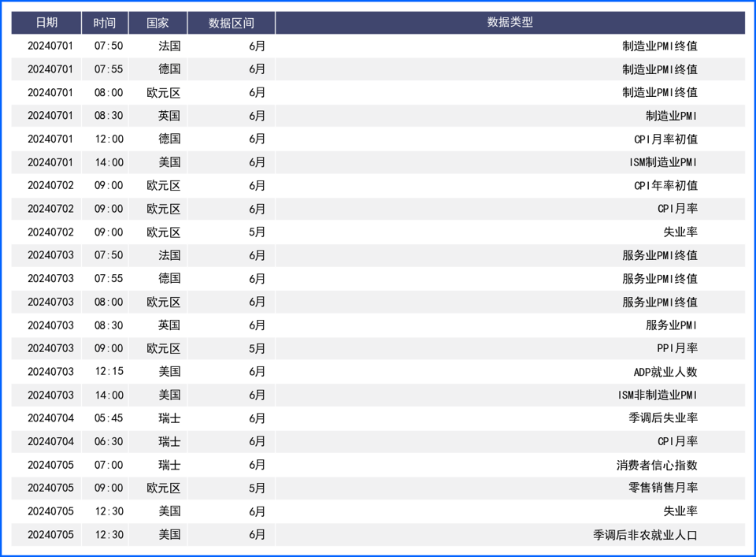
Task: Click the 国家 column header
Action: pyautogui.click(x=157, y=23)
